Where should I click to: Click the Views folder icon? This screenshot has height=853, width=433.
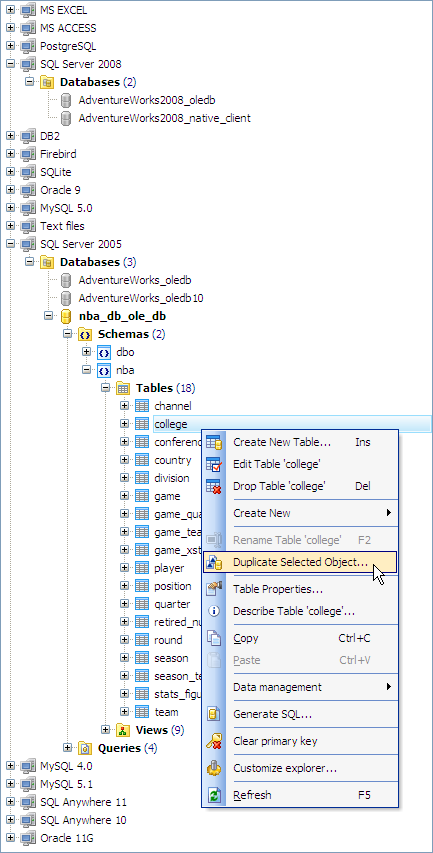[123, 730]
